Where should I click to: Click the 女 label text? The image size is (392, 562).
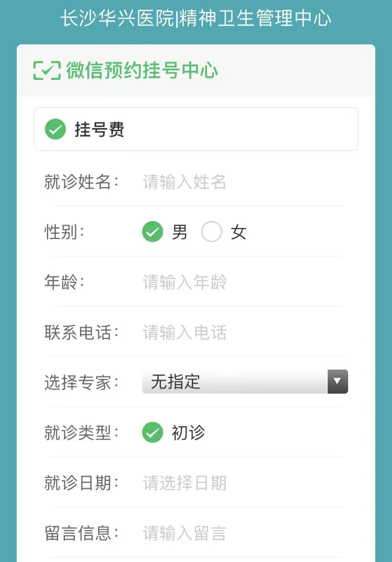[238, 232]
